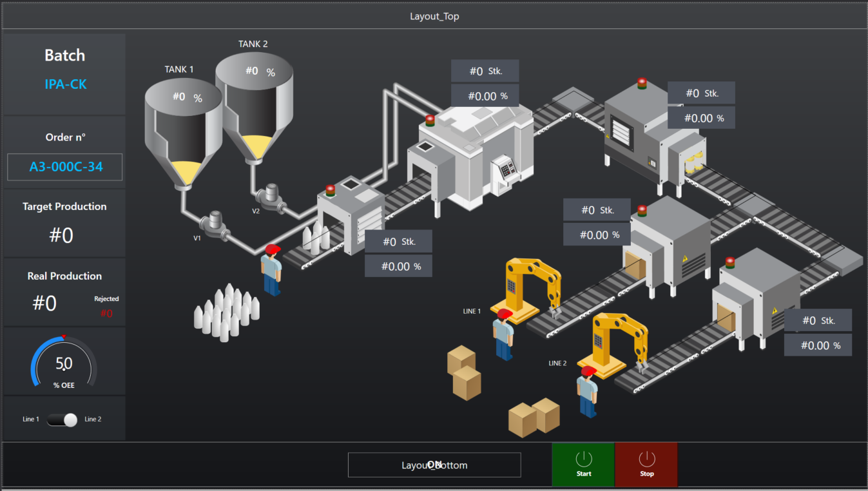Click valve pump V1
The height and width of the screenshot is (491, 868).
(x=215, y=226)
